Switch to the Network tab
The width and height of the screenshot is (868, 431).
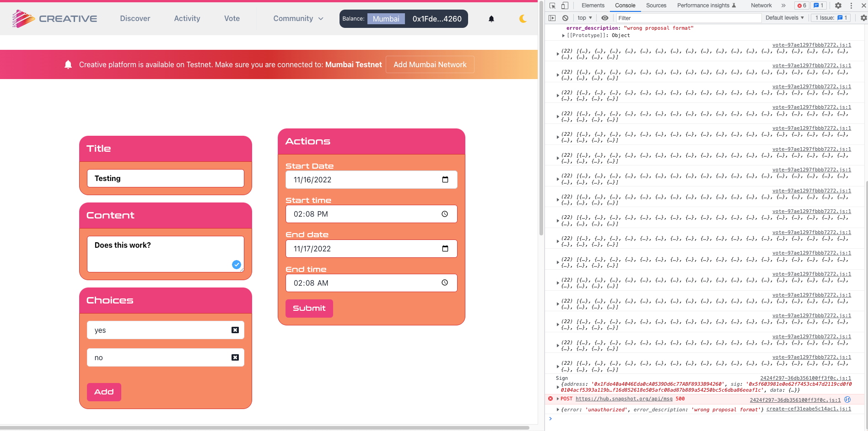(x=761, y=5)
